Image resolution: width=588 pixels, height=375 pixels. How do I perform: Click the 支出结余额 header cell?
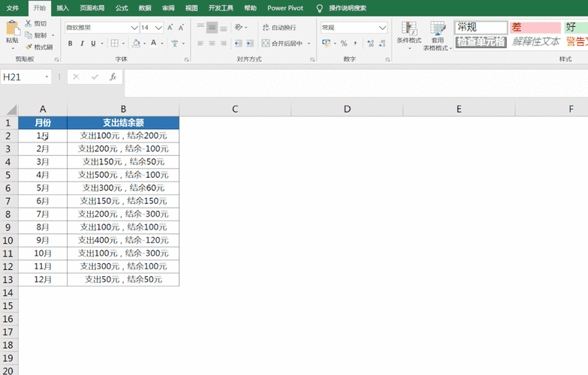[x=123, y=122]
